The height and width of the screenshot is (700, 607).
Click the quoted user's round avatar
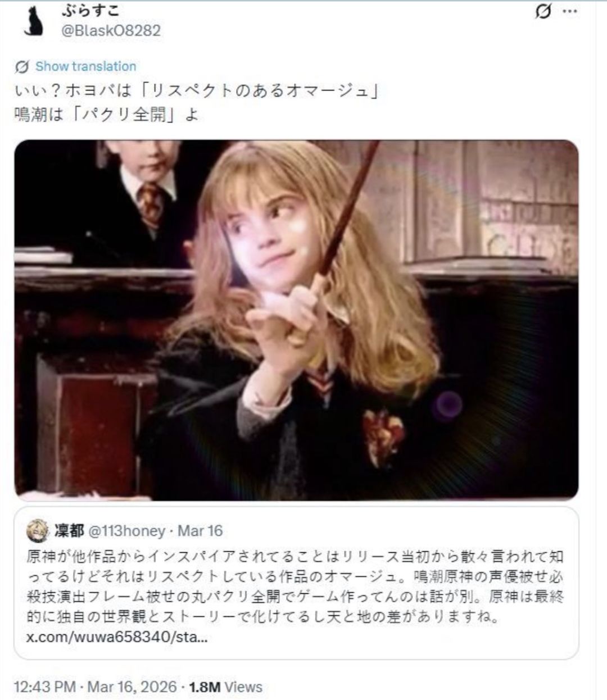38,531
